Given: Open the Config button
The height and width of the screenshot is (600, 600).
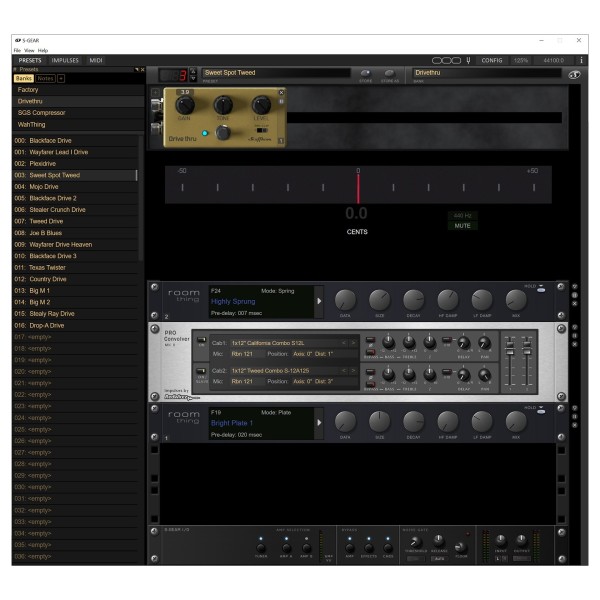Looking at the screenshot, I should pos(492,60).
